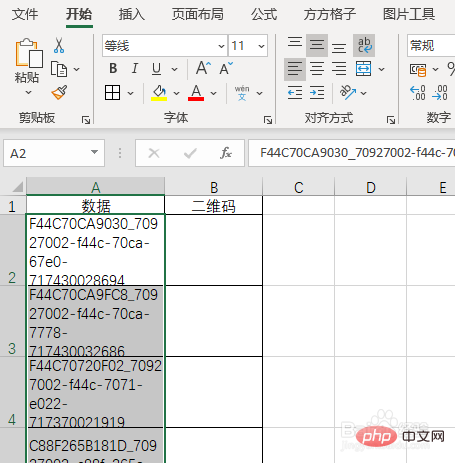The height and width of the screenshot is (469, 455).
Task: Increase font size with larger A
Action: click(x=203, y=68)
